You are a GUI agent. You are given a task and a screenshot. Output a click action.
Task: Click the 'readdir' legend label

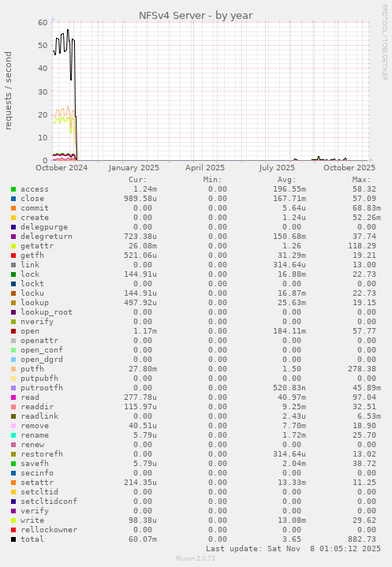tap(37, 407)
